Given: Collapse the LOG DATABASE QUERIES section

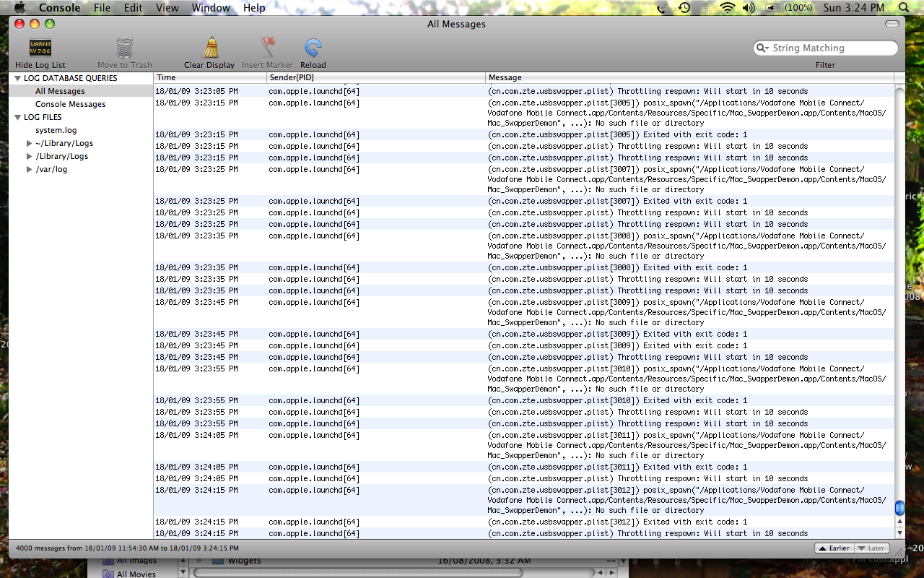Looking at the screenshot, I should 17,78.
